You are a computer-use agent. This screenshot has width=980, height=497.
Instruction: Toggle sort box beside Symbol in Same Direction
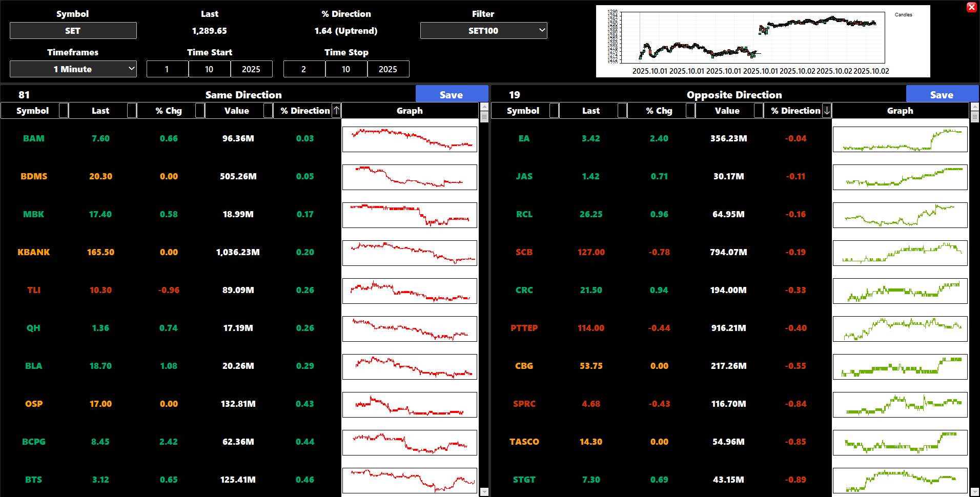pos(64,111)
